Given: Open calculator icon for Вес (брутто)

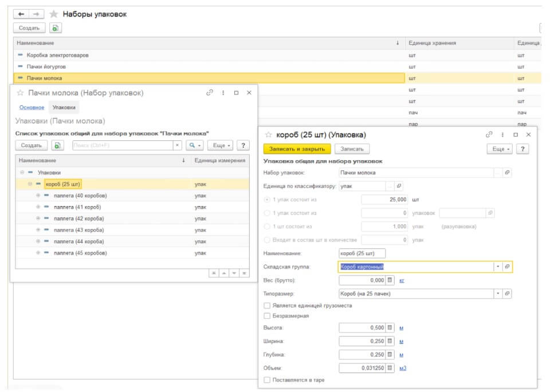Looking at the screenshot, I should tap(390, 280).
